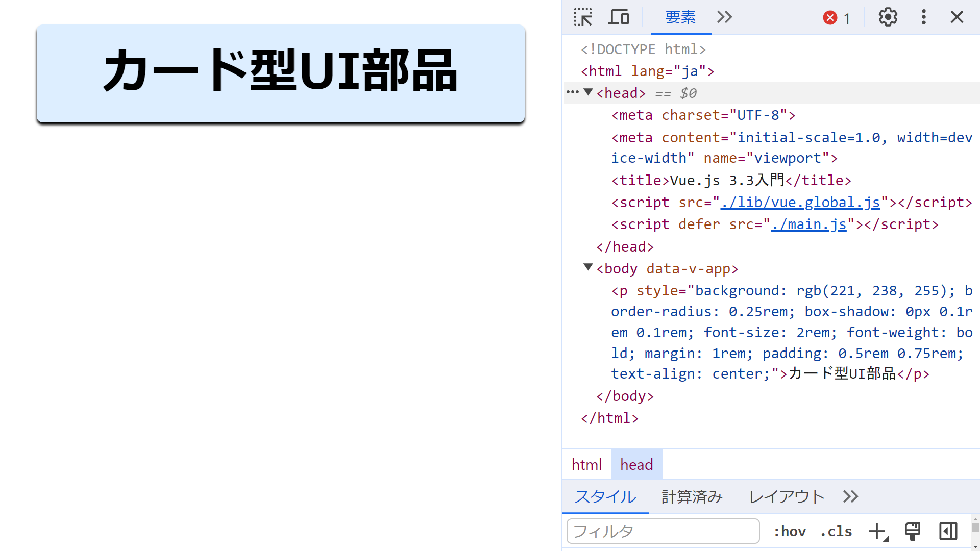Toggle the .cls class editor button
The width and height of the screenshot is (980, 551).
pyautogui.click(x=836, y=532)
